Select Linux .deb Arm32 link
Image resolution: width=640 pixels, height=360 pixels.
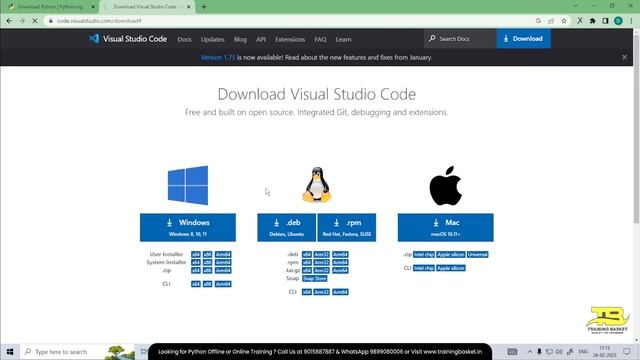click(322, 254)
